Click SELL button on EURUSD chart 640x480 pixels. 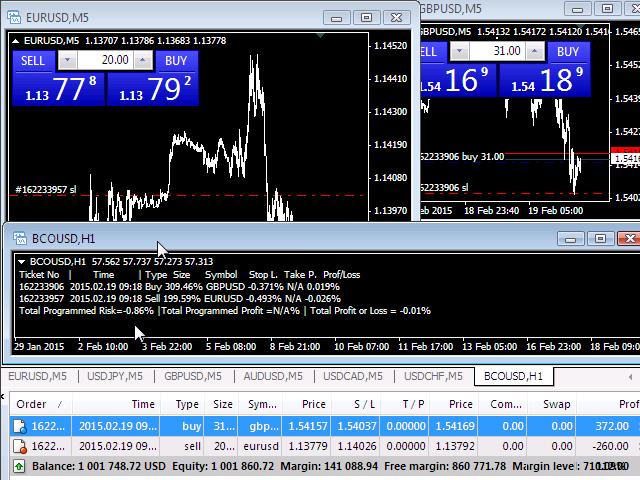(x=33, y=61)
